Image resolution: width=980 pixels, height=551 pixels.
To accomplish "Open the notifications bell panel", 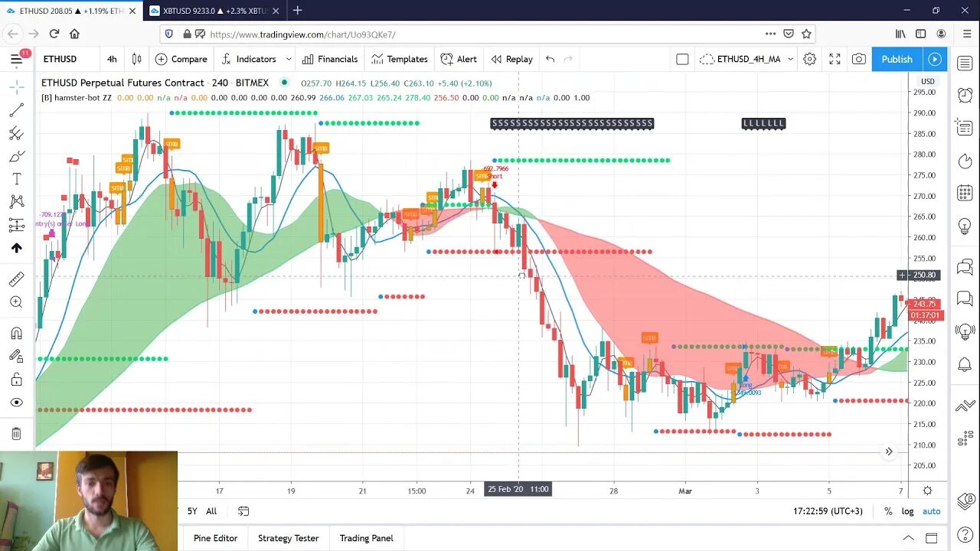I will click(965, 364).
